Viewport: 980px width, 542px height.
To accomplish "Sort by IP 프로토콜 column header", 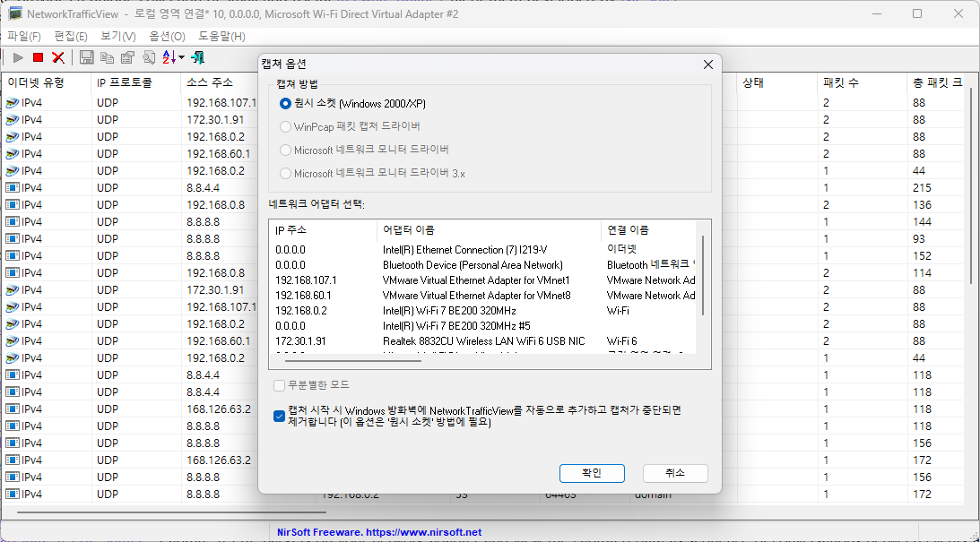I will click(135, 82).
